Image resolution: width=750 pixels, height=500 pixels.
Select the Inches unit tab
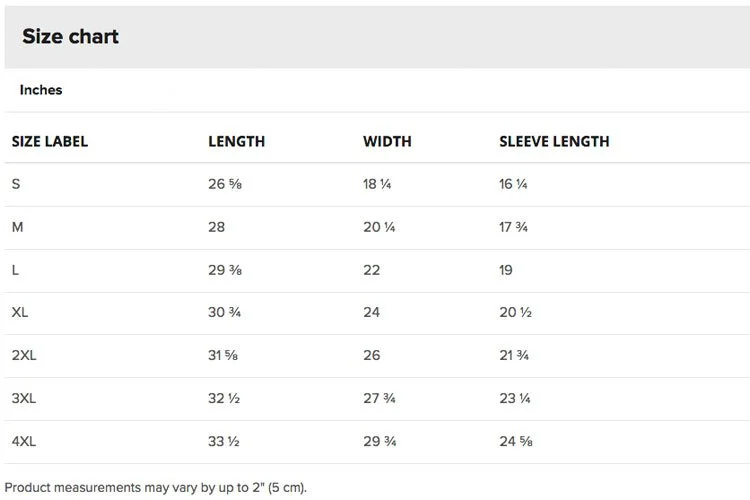41,90
